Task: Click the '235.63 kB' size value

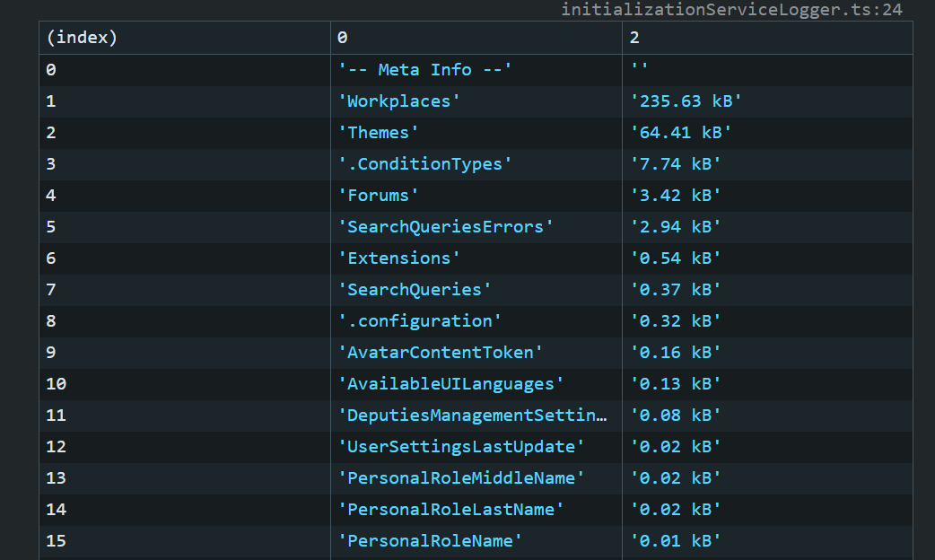Action: (x=686, y=101)
